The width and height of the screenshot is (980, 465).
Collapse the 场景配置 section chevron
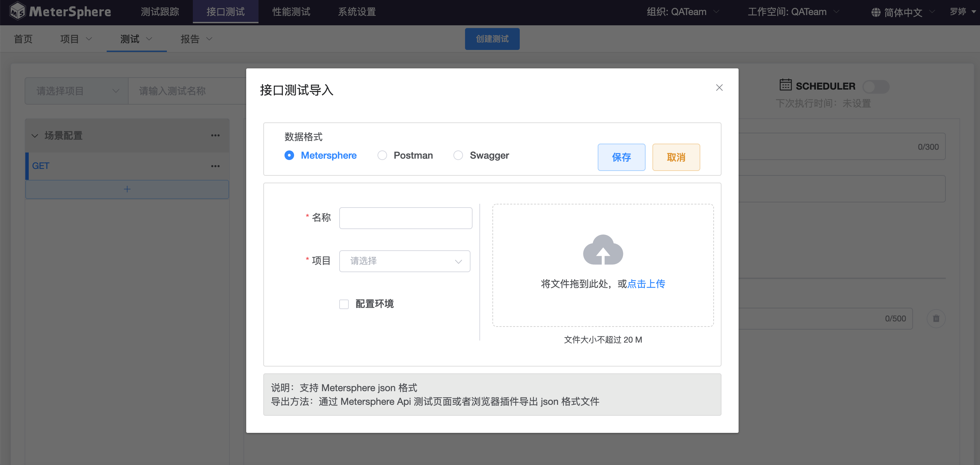coord(35,136)
